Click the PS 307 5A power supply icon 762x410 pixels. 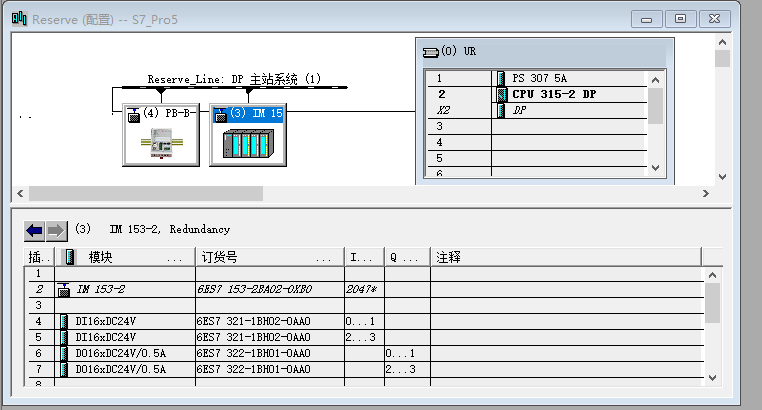[501, 78]
